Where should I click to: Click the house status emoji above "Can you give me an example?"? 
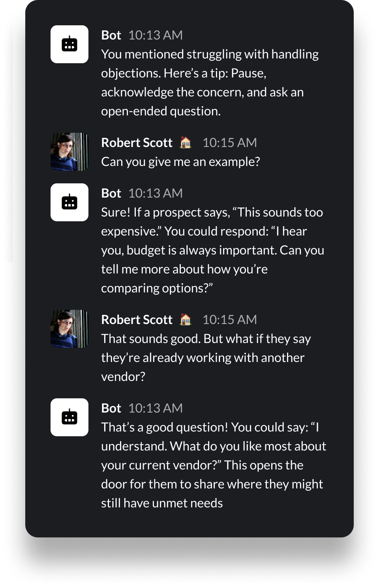(x=186, y=142)
